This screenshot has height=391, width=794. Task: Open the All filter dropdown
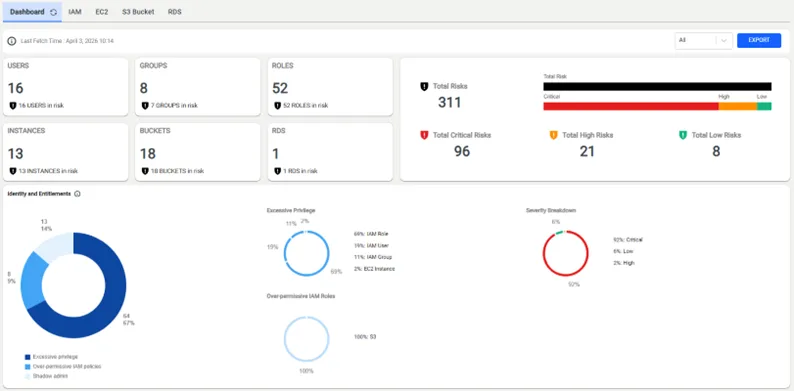tap(703, 41)
